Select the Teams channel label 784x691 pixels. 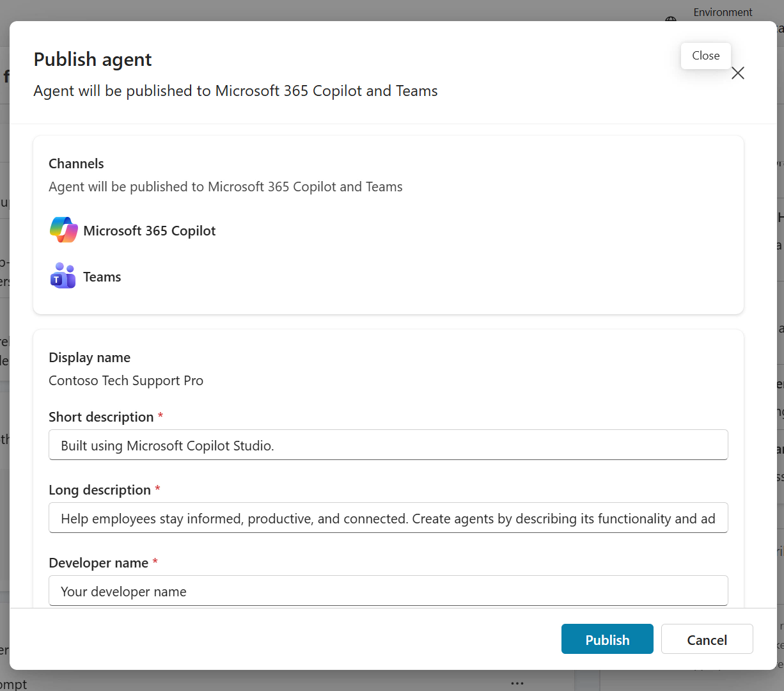102,277
